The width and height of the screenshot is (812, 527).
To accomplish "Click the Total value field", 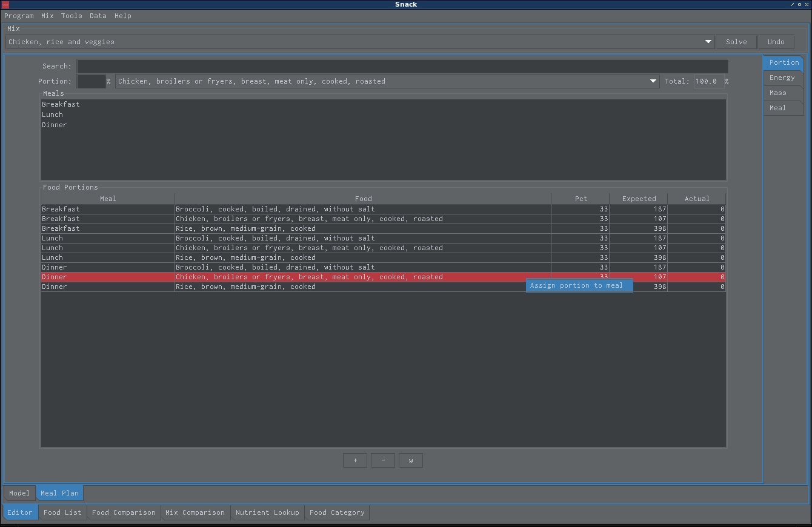I will click(x=709, y=81).
